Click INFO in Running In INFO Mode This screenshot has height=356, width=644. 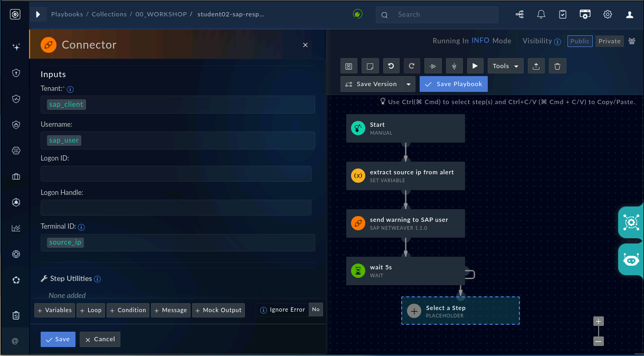(480, 41)
